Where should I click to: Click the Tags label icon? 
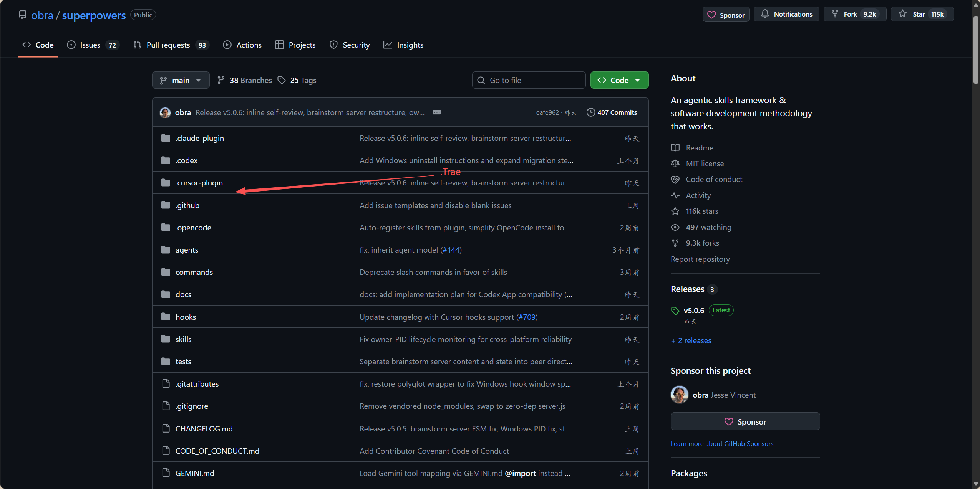[x=282, y=80]
